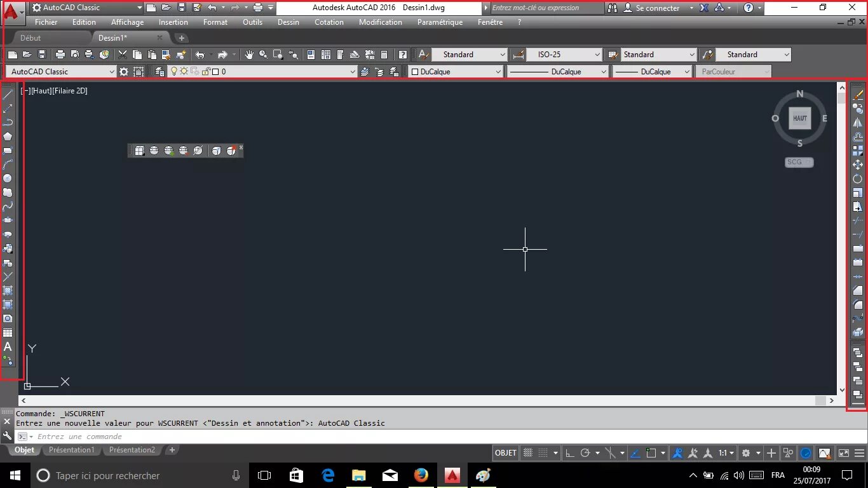Screen dimensions: 868x488
Task: Toggle polar tracking in status bar
Action: 585,453
